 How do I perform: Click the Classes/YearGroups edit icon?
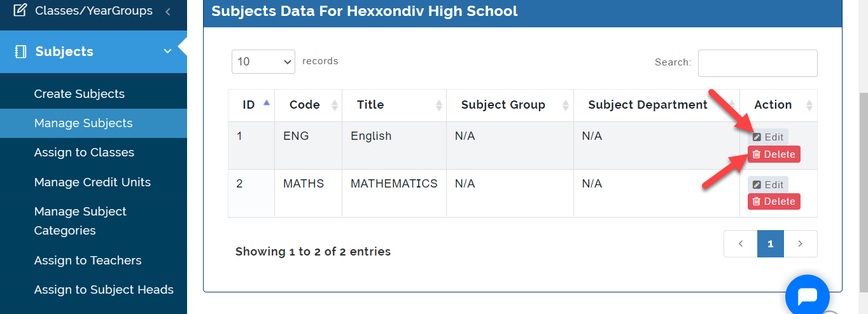coord(20,10)
